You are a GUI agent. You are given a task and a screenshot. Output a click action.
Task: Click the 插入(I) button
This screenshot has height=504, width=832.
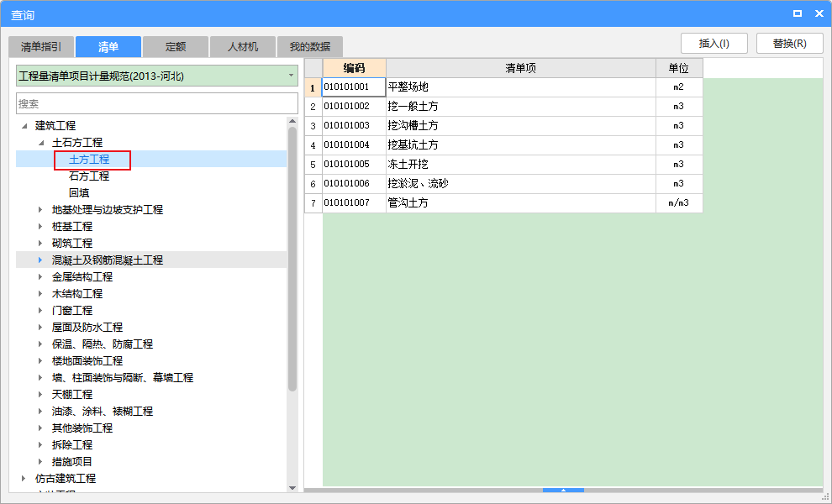714,44
